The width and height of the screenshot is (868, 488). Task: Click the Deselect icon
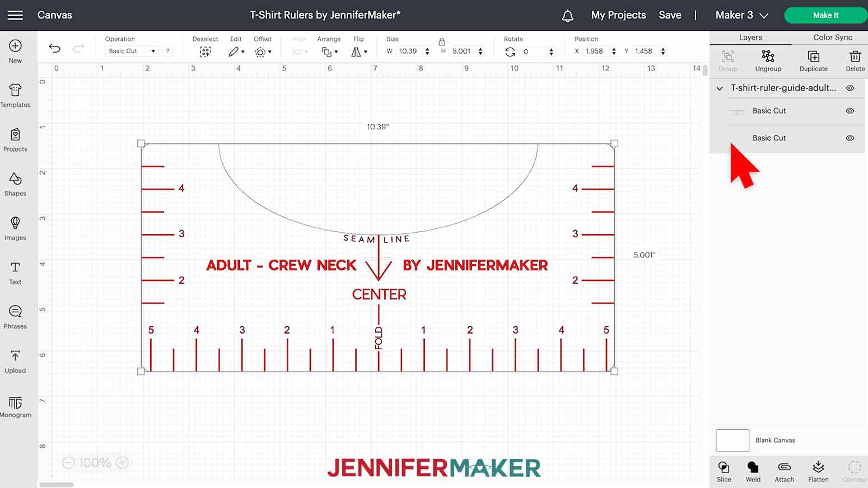coord(206,51)
